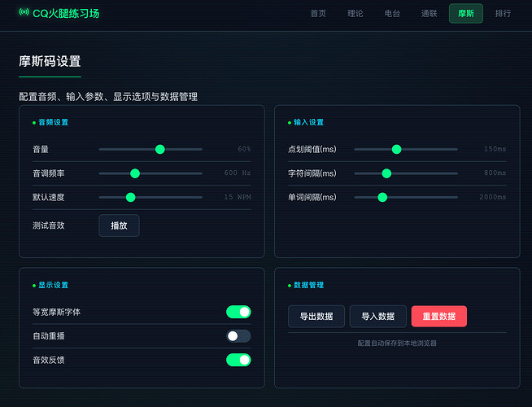532x407 pixels.
Task: Enable the 自动重播 toggle
Action: pyautogui.click(x=238, y=336)
